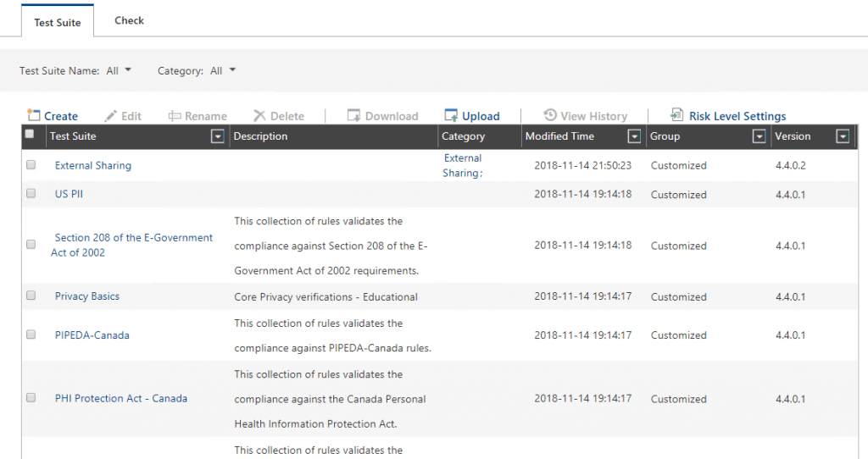Screen dimensions: 868x459
Task: Click the Download label
Action: [x=392, y=116]
